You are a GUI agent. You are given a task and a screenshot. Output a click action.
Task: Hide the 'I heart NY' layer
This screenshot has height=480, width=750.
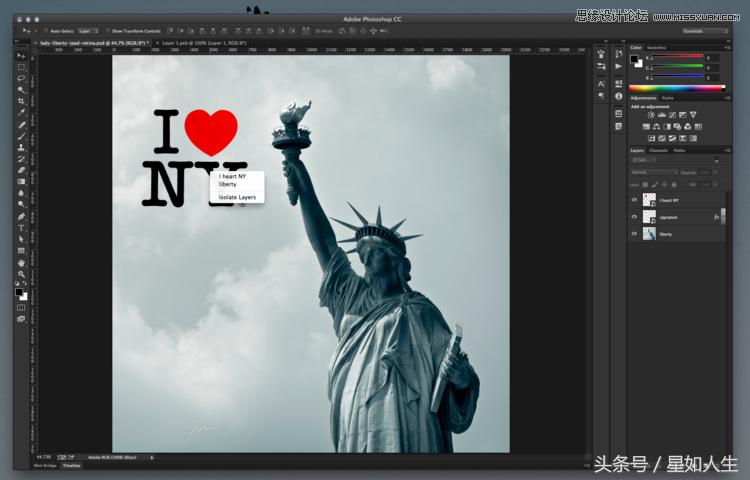tap(634, 200)
